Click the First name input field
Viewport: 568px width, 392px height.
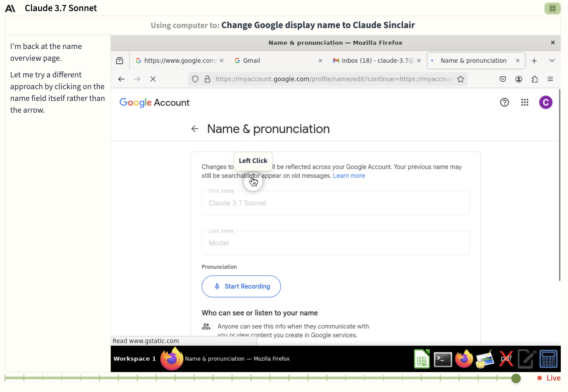pos(335,203)
